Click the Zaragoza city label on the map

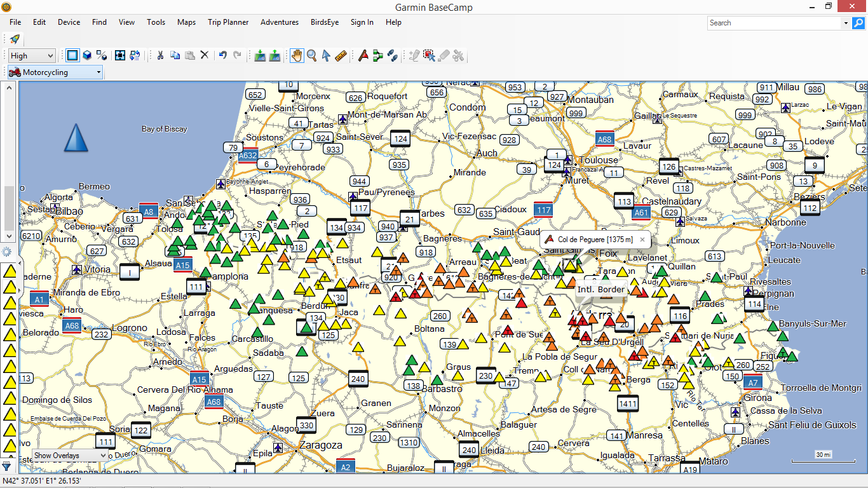[321, 445]
